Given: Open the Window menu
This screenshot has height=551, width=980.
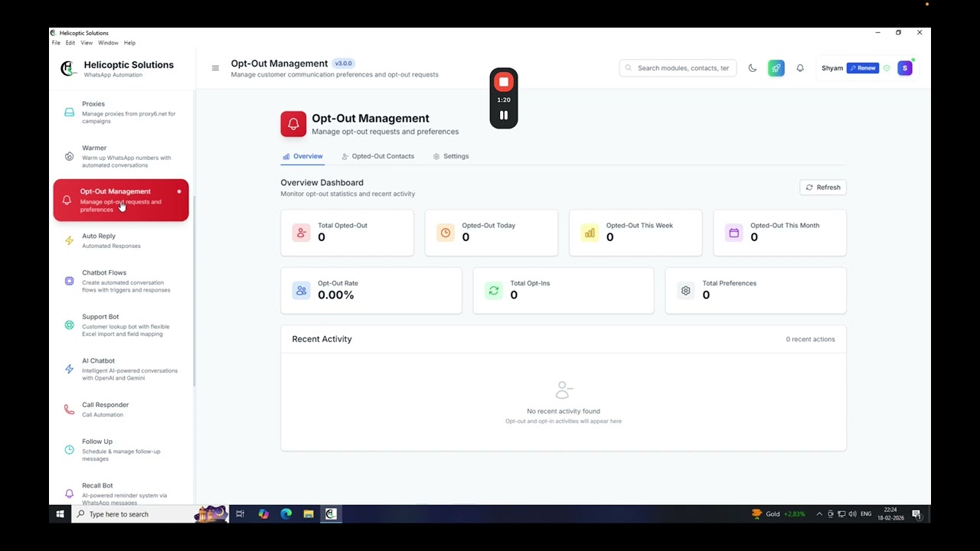Looking at the screenshot, I should (108, 43).
